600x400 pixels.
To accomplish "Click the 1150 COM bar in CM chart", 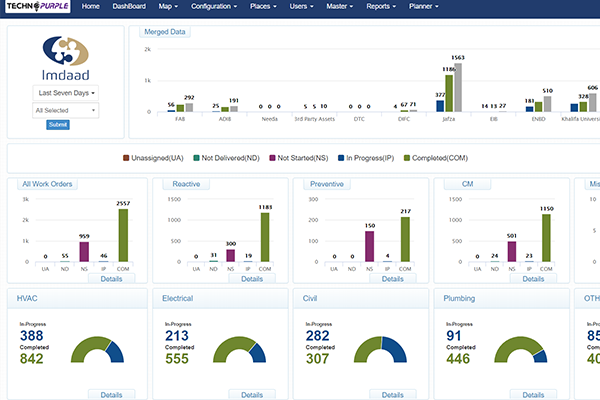I will (546, 238).
